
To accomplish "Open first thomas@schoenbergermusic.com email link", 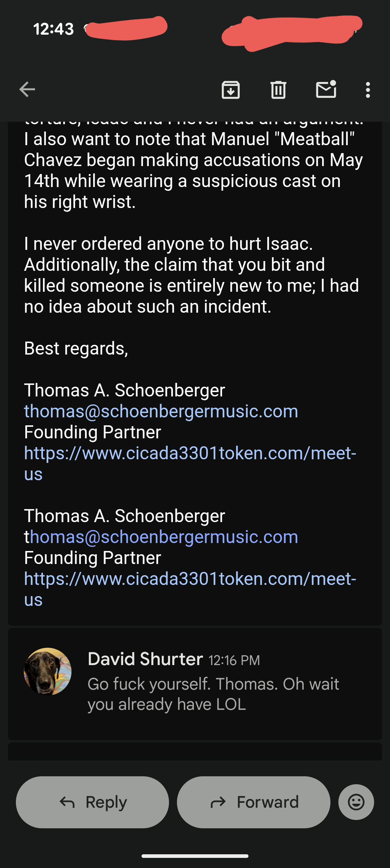I will click(x=161, y=411).
